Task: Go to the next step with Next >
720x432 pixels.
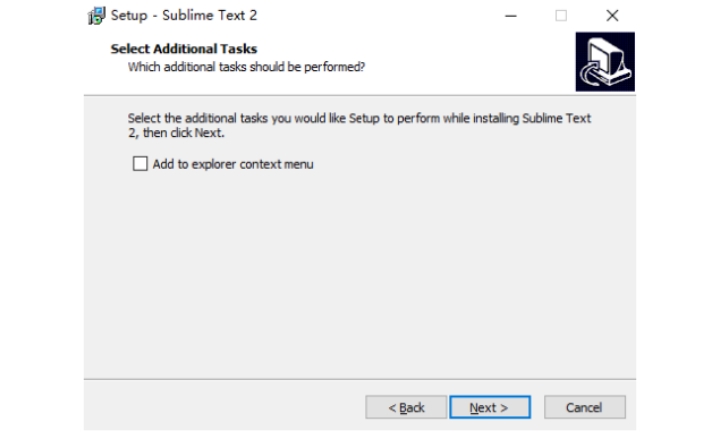Action: click(x=490, y=407)
